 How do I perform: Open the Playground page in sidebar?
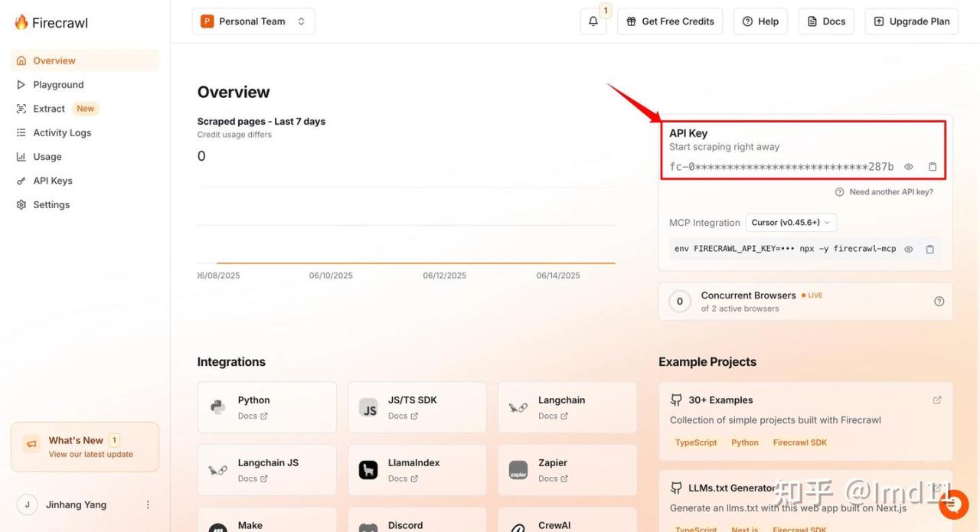[x=58, y=85]
